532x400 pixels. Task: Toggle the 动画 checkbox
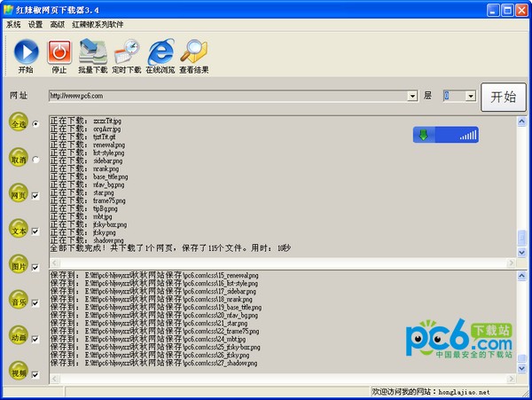pyautogui.click(x=35, y=339)
